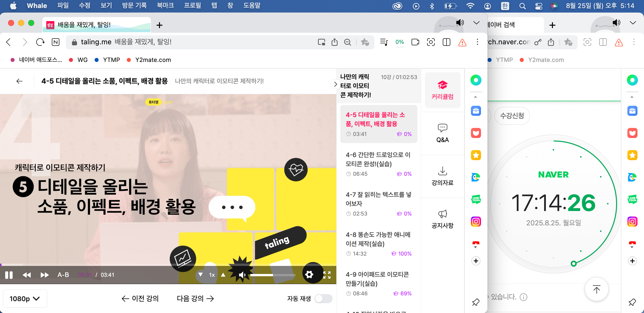Collapse the curriculum panel with chevron
This screenshot has width=644, height=313.
point(335,84)
